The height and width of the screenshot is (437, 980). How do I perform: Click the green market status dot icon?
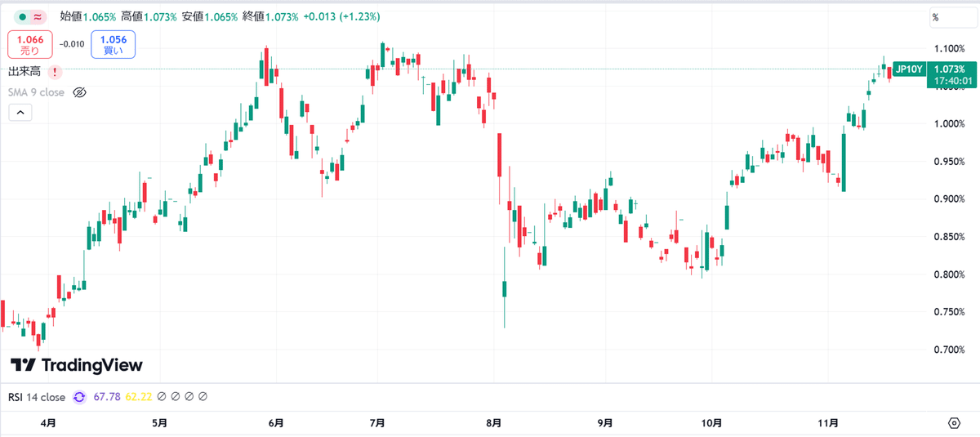pyautogui.click(x=24, y=16)
